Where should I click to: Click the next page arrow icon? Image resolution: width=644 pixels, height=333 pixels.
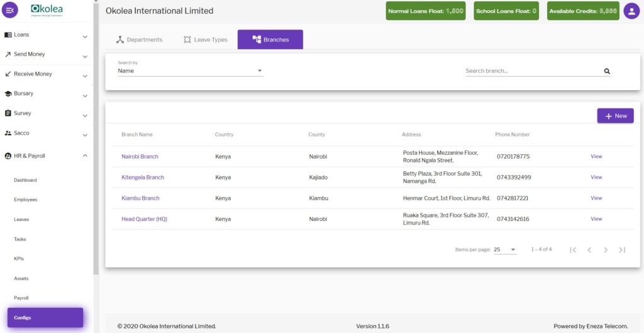pos(606,250)
